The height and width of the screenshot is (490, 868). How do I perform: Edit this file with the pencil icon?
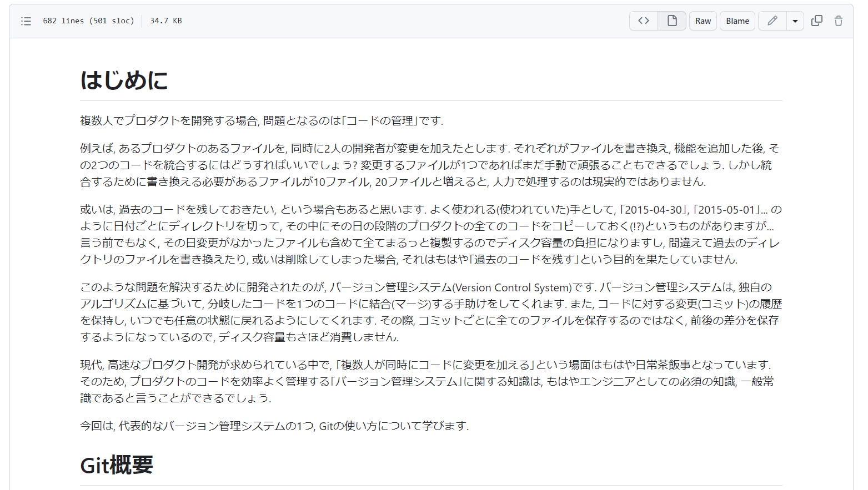[x=772, y=21]
